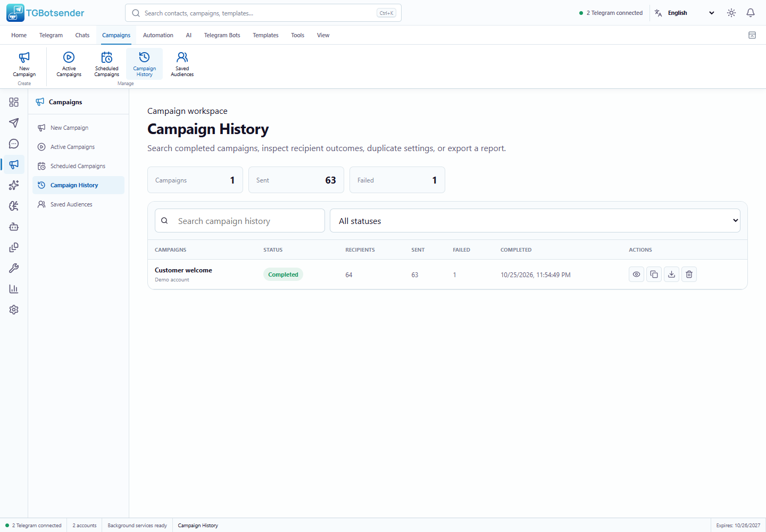The height and width of the screenshot is (532, 766).
Task: Open the chats bubble sidebar icon
Action: pyautogui.click(x=14, y=144)
